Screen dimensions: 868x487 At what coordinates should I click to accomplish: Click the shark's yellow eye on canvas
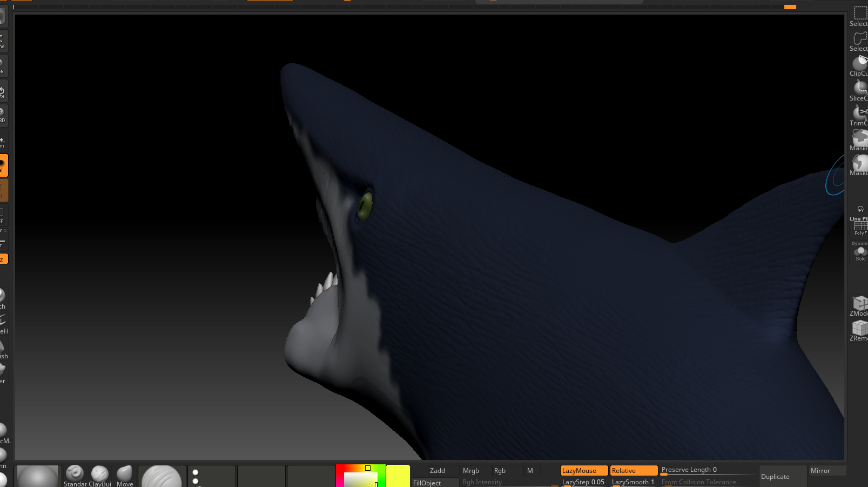366,205
